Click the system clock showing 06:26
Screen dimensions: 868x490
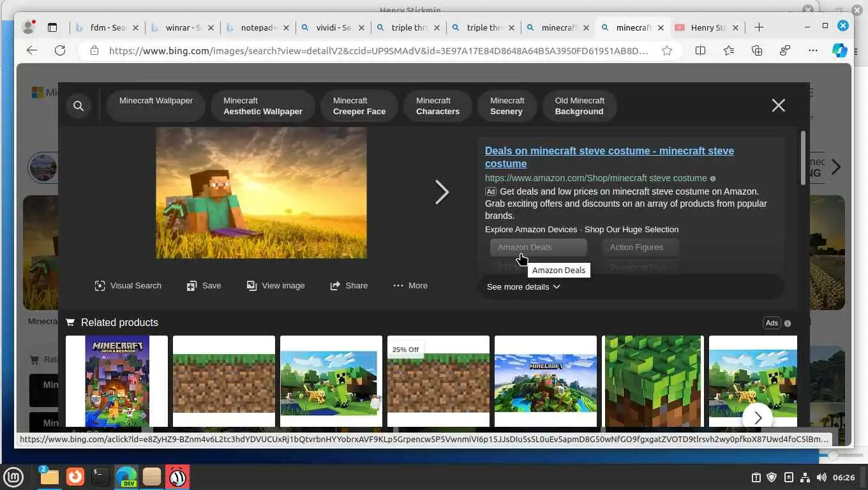[844, 477]
